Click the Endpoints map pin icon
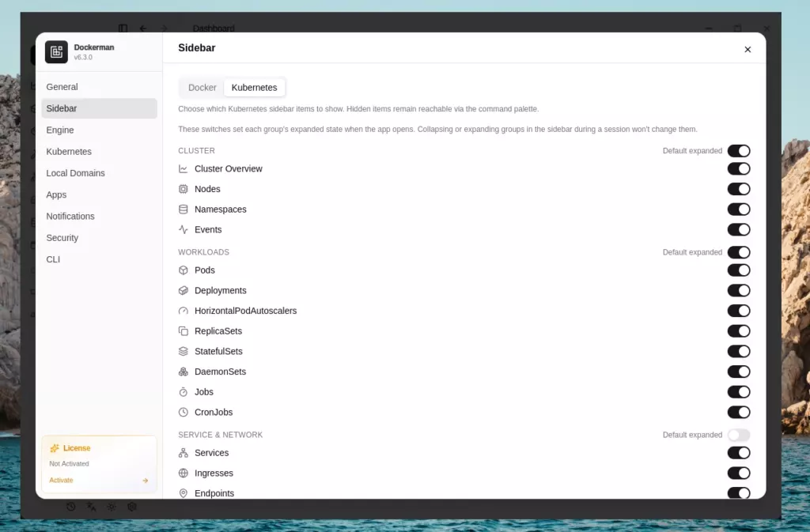 click(183, 493)
